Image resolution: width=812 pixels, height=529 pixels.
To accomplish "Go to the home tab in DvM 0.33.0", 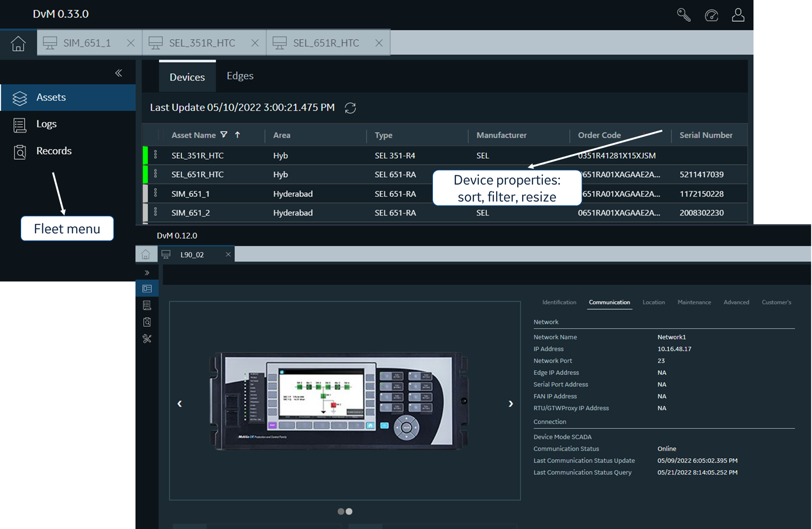I will pyautogui.click(x=18, y=43).
